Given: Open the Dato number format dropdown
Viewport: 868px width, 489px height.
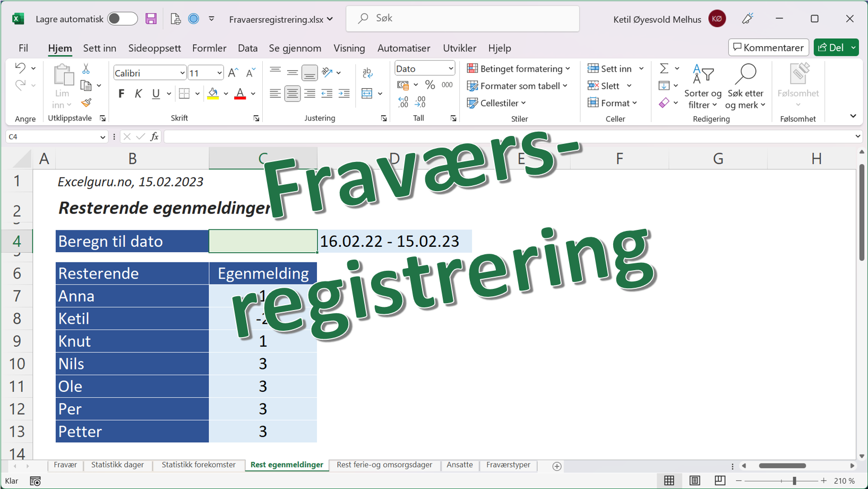Looking at the screenshot, I should (x=451, y=68).
